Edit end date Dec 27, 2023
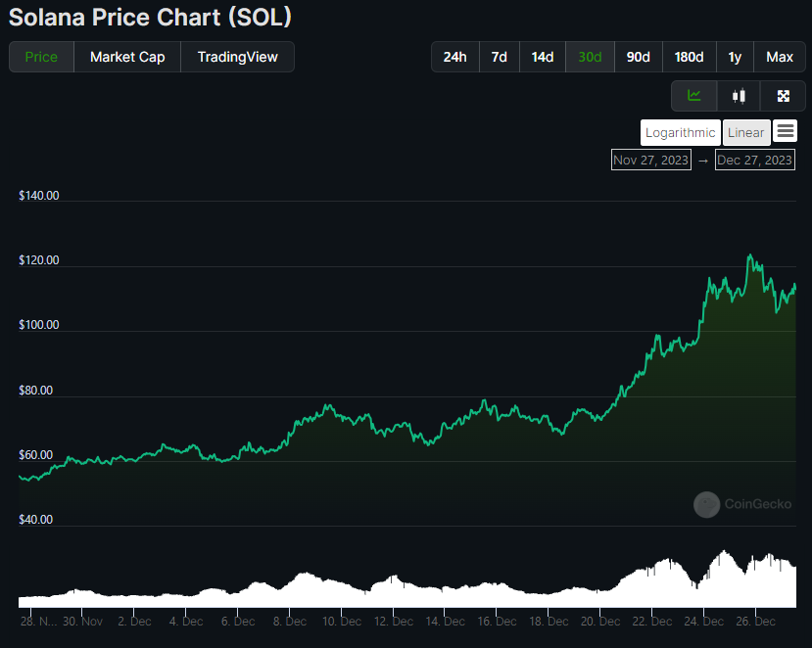812x648 pixels. click(754, 160)
